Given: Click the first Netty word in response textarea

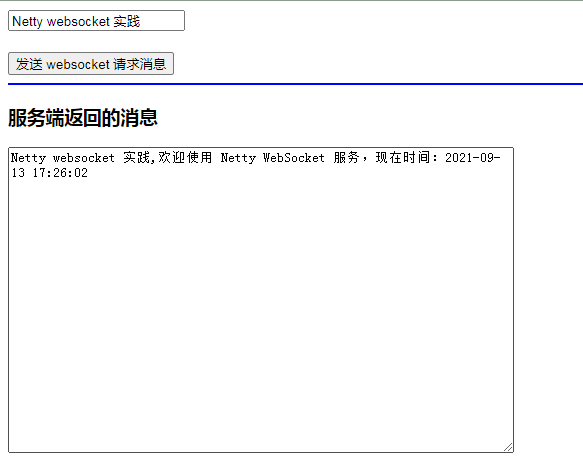Looking at the screenshot, I should coord(28,158).
